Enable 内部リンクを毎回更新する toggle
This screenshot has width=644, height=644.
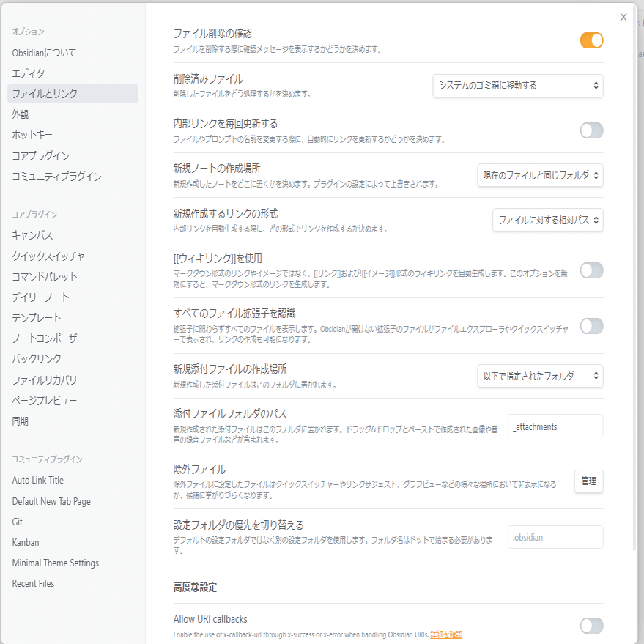[x=591, y=130]
